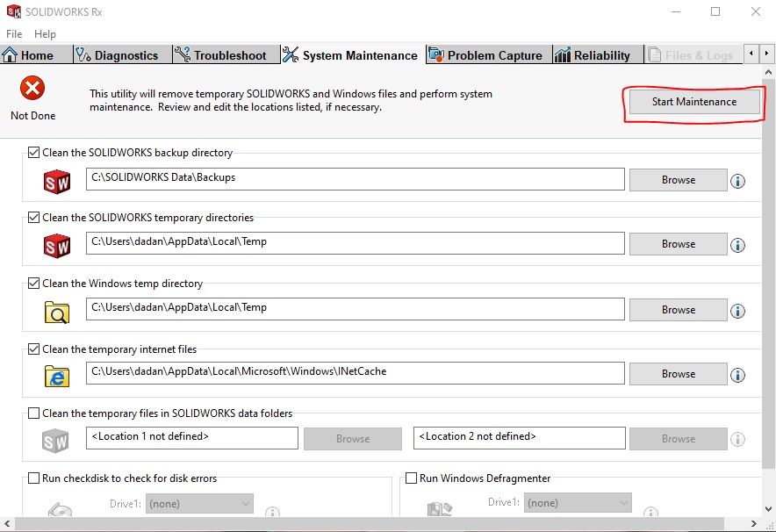
Task: Uncheck Clean the Windows temp directory
Action: click(x=33, y=283)
